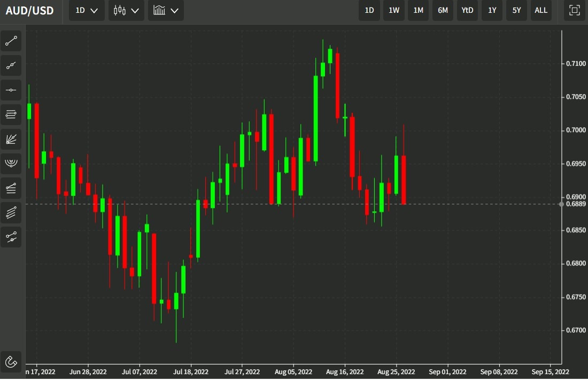
Task: Click the 0.7100 price axis label
Action: pyautogui.click(x=576, y=64)
